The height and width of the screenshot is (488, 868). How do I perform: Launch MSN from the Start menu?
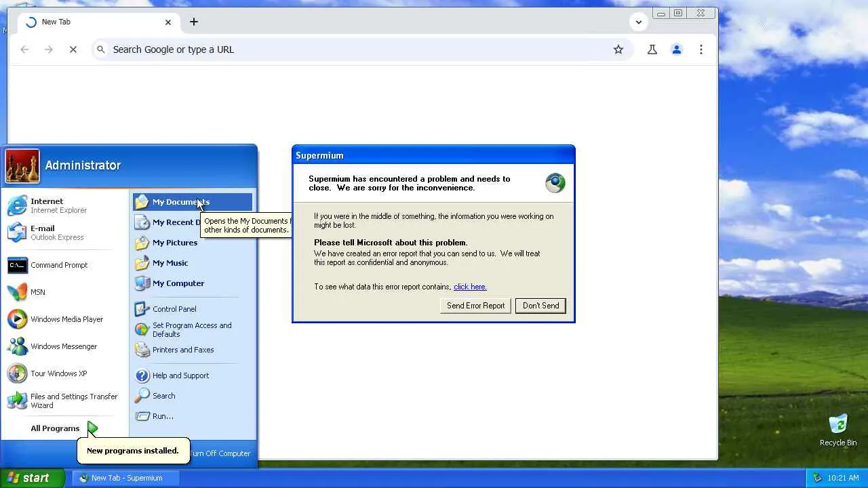(65, 292)
